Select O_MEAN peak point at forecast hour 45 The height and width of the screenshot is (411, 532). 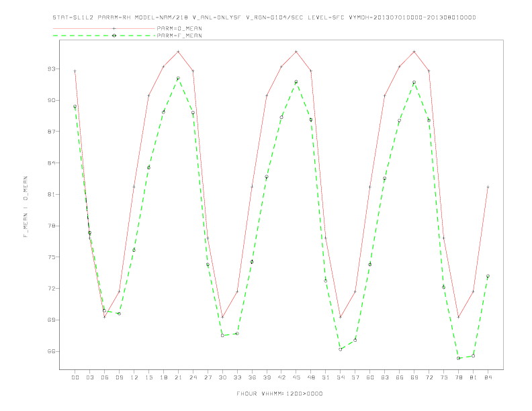click(296, 52)
